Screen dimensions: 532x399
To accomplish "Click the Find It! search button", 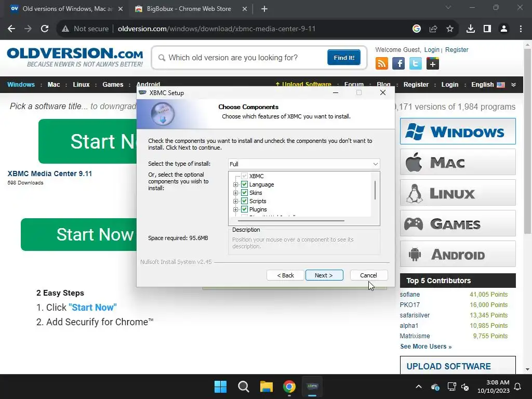I will [344, 57].
